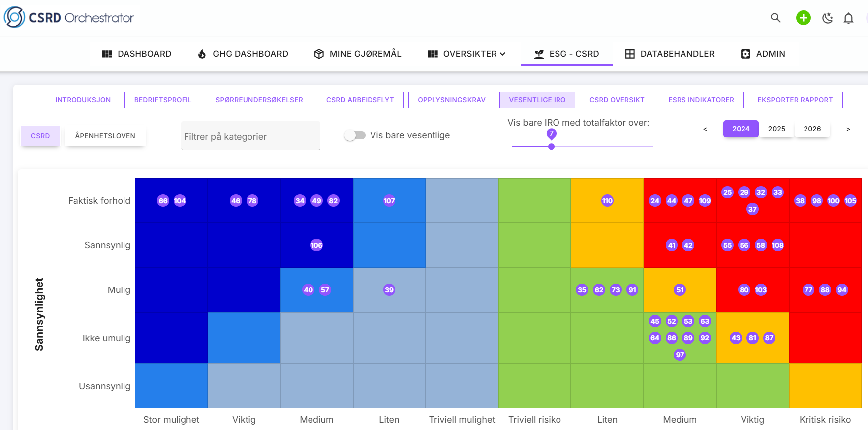Open IRO bubble 37
Screen dimensions: 868x430
coord(752,209)
